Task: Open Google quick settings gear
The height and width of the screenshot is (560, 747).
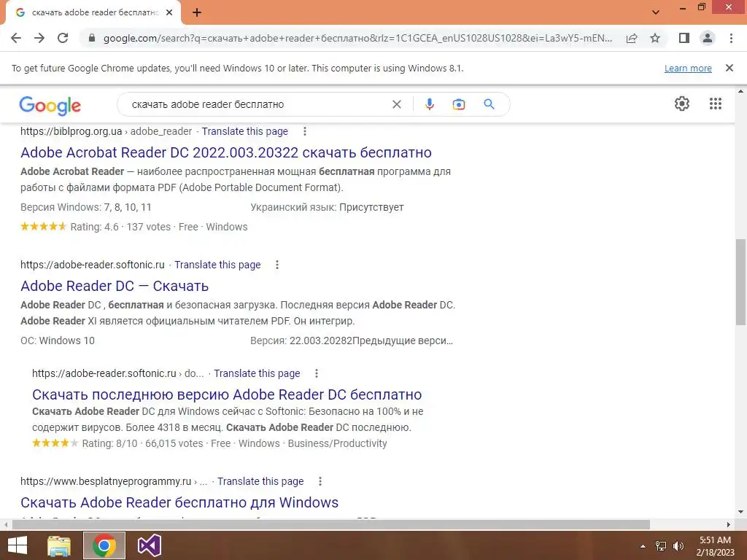Action: pyautogui.click(x=682, y=104)
